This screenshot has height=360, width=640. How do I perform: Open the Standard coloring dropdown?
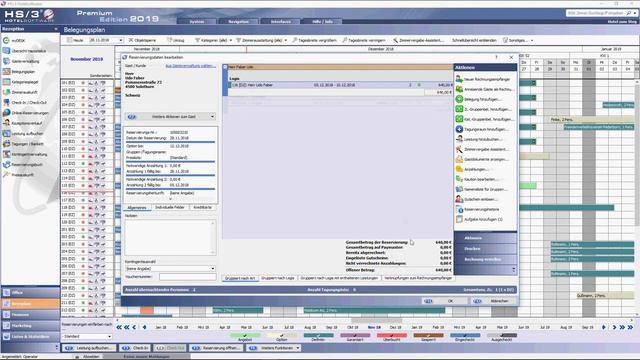pos(87,337)
